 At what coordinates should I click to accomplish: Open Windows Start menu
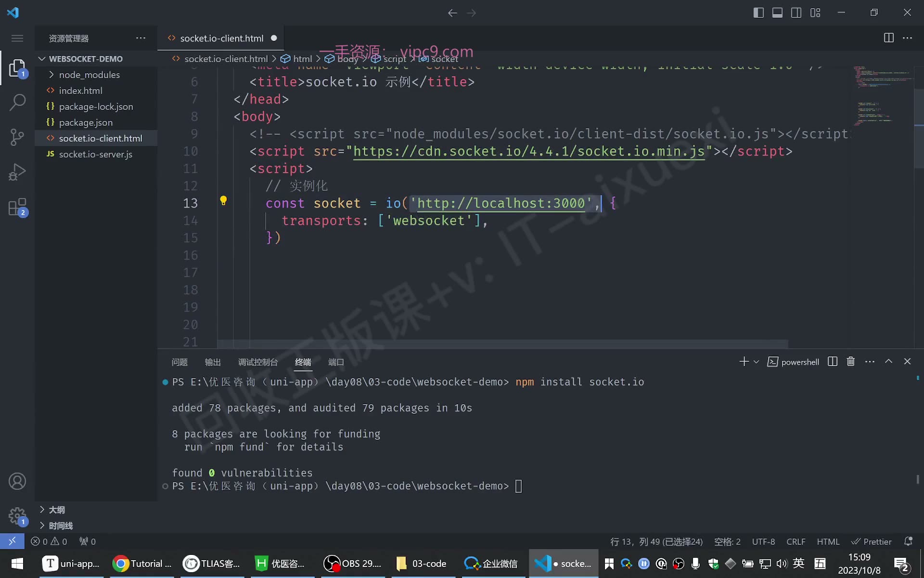point(17,564)
